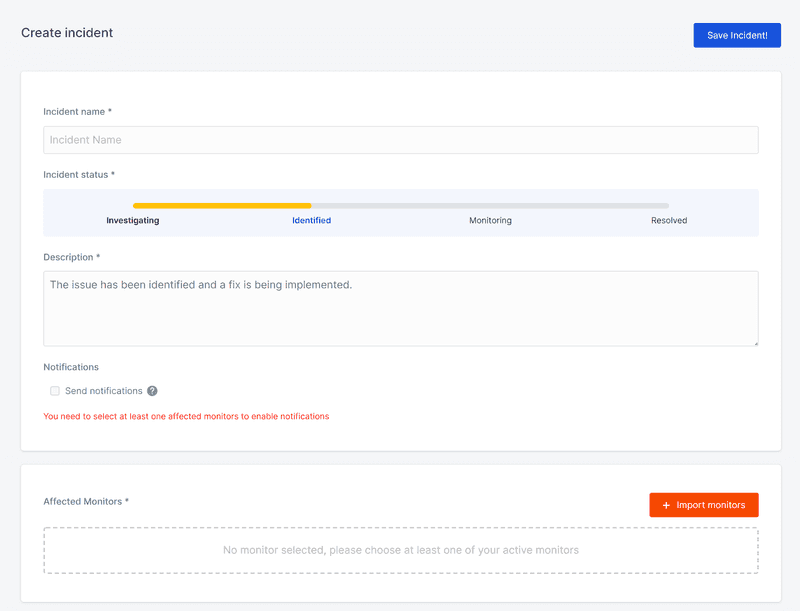Click the help question mark icon
Image resolution: width=800 pixels, height=611 pixels.
(152, 391)
